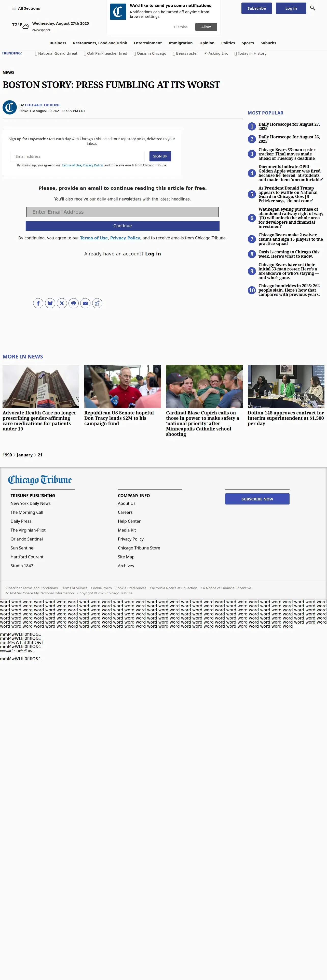Open Restaurants, Food and Drink section
327x980 pixels.
pos(100,43)
